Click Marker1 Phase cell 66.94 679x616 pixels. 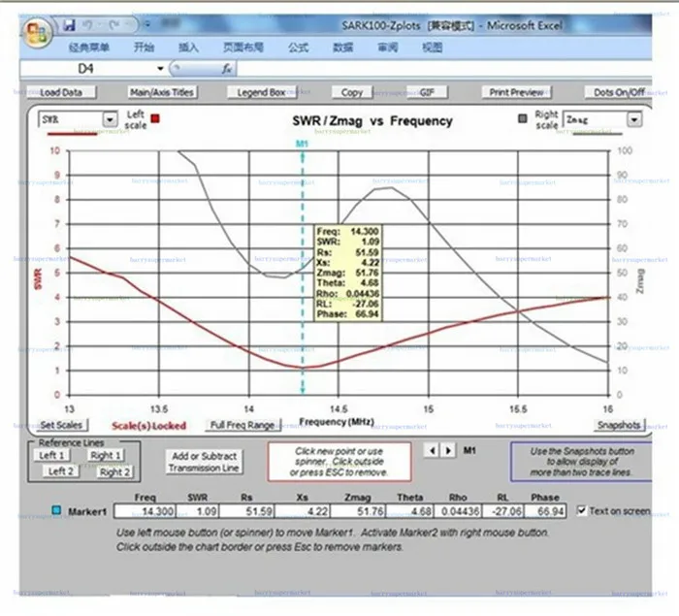coord(545,511)
